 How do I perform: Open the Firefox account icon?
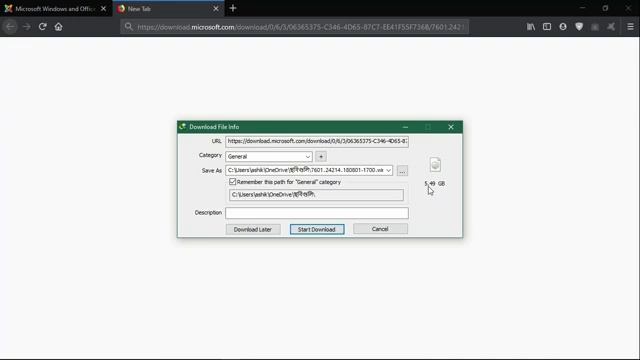[563, 27]
